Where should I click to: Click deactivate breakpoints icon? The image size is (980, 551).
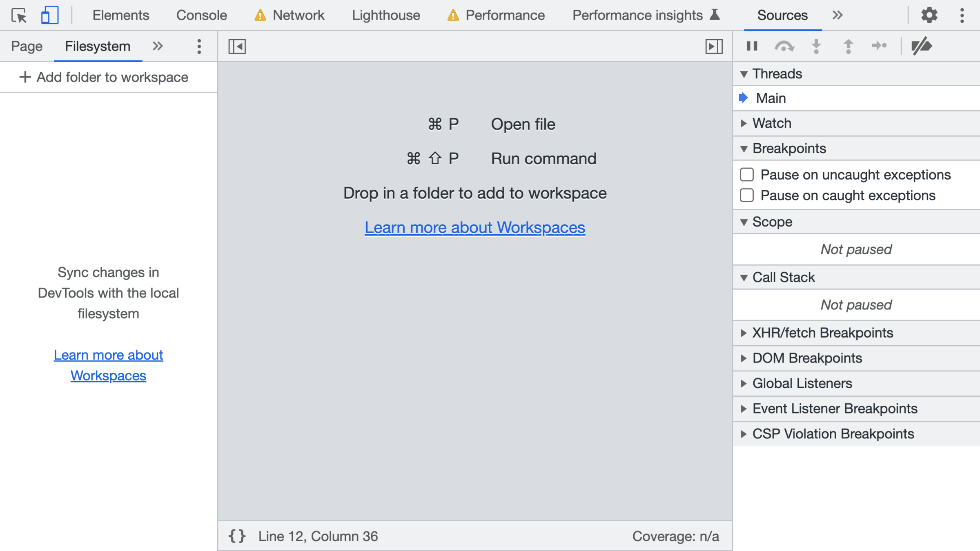921,46
